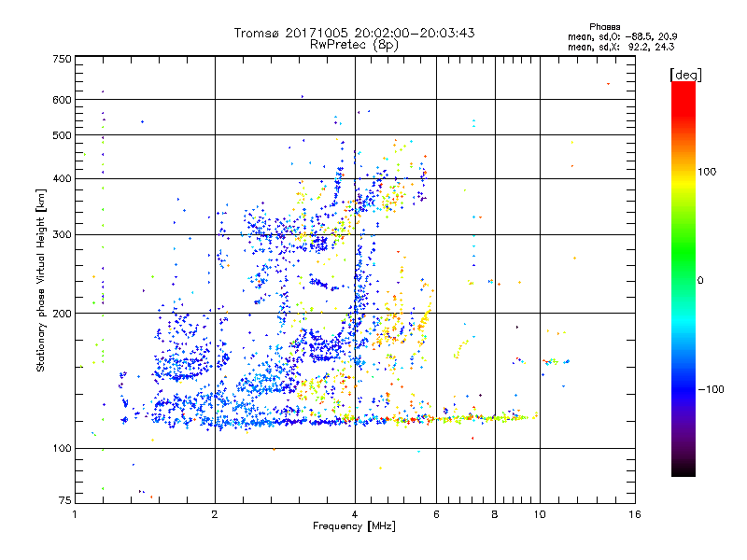Image resolution: width=747 pixels, height=560 pixels.
Task: Click the y-axis tick label "400"
Action: (62, 178)
